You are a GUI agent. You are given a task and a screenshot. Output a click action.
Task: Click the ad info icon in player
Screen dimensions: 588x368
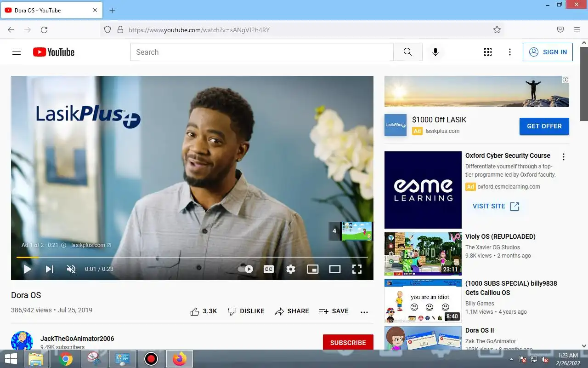click(64, 245)
